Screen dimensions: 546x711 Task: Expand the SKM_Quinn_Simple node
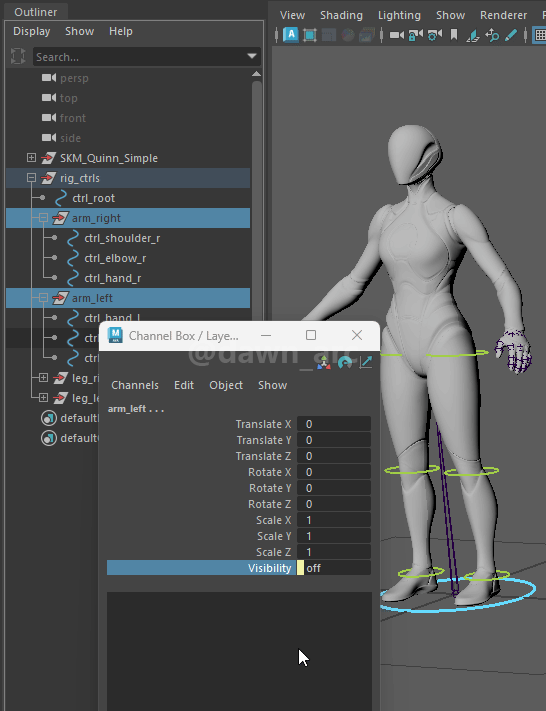click(31, 158)
